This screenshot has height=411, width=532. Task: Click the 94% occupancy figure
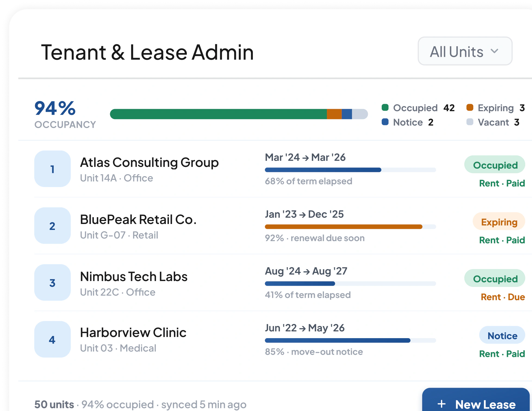pos(55,108)
